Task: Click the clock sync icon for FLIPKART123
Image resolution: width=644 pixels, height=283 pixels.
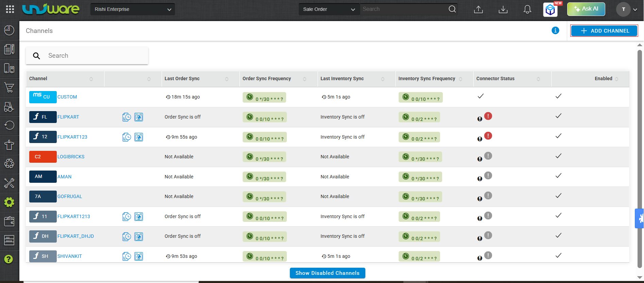Action: (126, 137)
